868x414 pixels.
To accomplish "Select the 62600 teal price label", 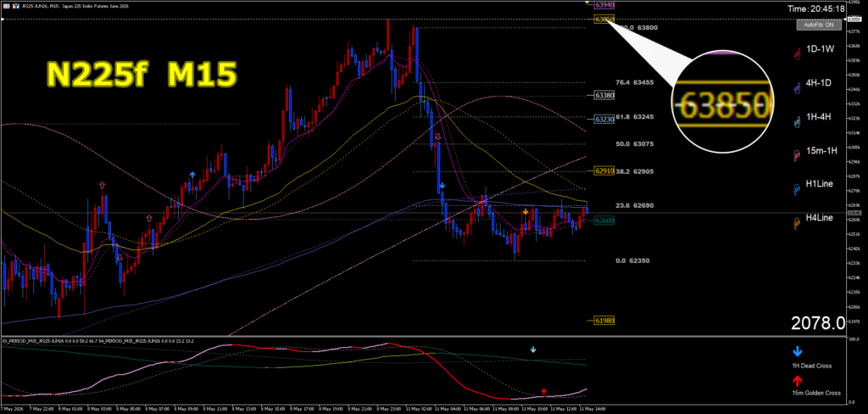I will tap(604, 221).
